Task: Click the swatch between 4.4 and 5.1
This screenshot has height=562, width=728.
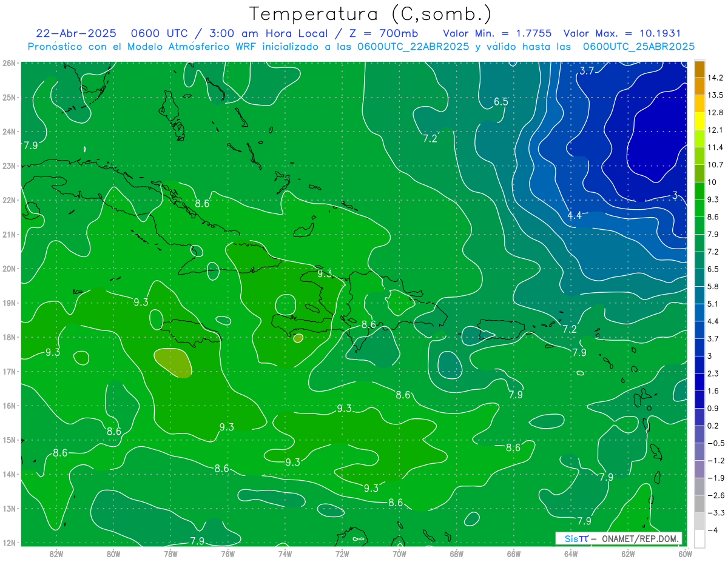Action: click(x=699, y=312)
